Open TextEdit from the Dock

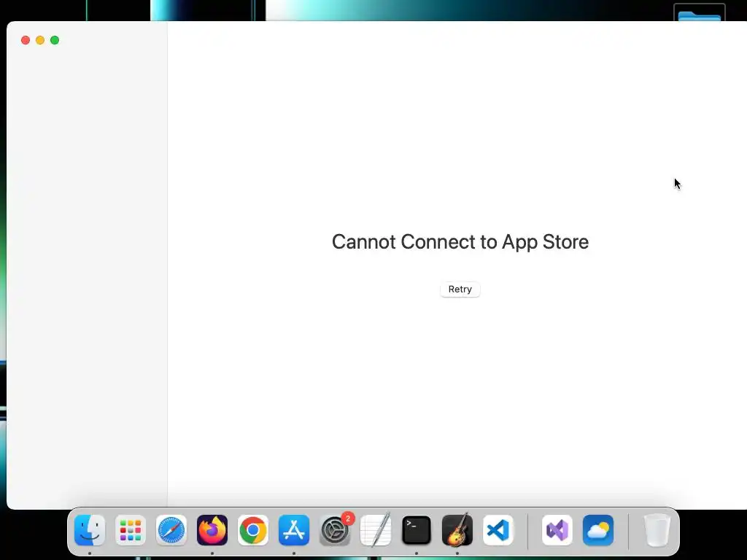coord(376,530)
